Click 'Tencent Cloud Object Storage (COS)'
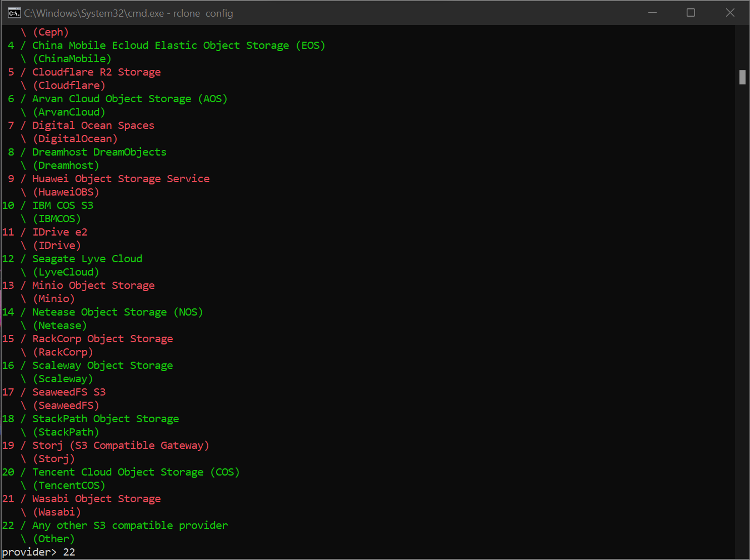Viewport: 750px width, 560px height. click(136, 472)
